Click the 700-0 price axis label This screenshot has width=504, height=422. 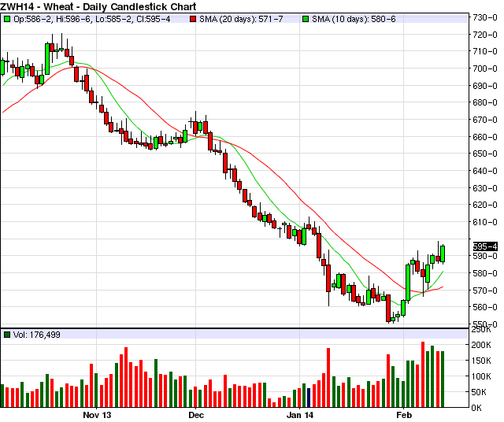click(485, 68)
